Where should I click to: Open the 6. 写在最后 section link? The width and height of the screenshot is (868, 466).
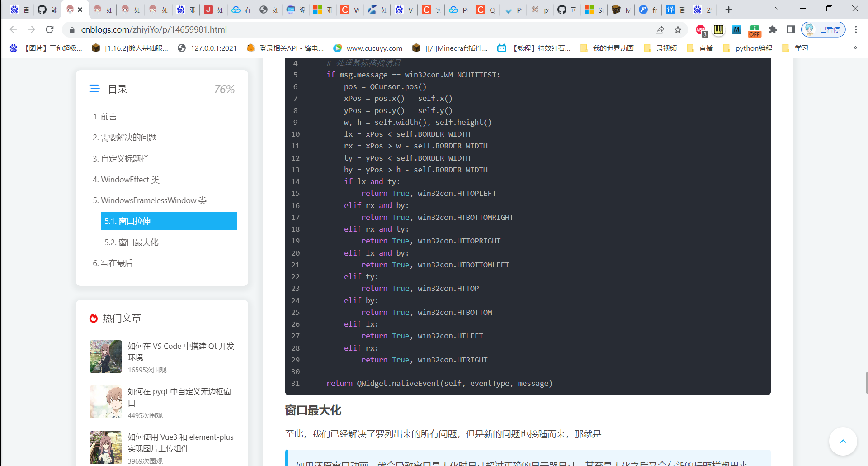tap(113, 263)
